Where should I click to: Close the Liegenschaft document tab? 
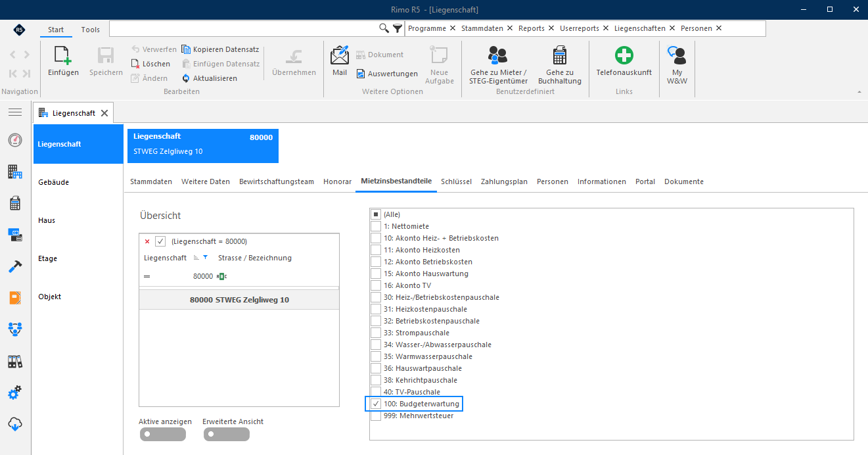(104, 113)
